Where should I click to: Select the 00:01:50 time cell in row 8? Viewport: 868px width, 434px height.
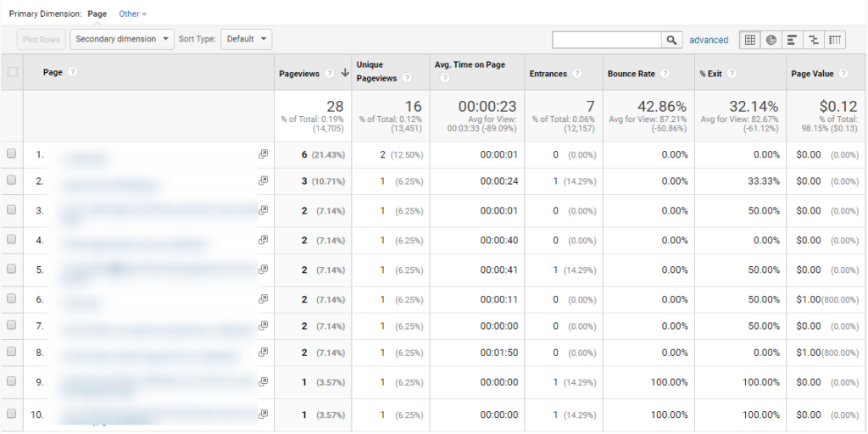(x=498, y=353)
